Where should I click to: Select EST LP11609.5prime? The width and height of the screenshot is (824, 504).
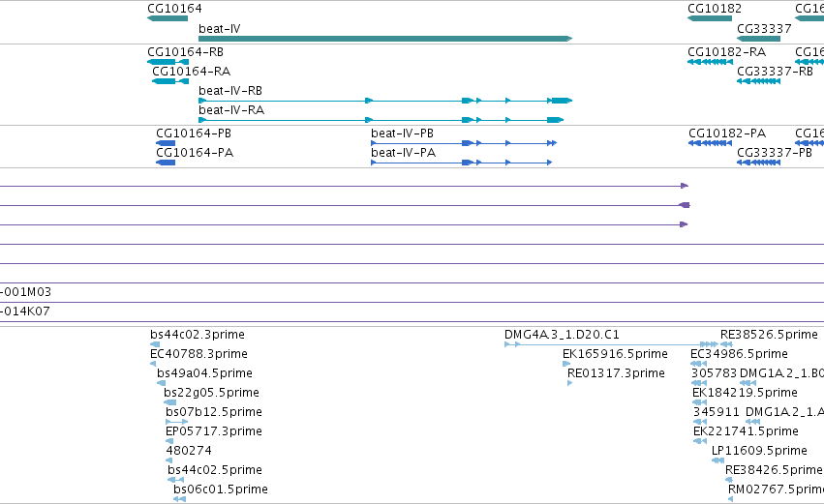pyautogui.click(x=759, y=451)
